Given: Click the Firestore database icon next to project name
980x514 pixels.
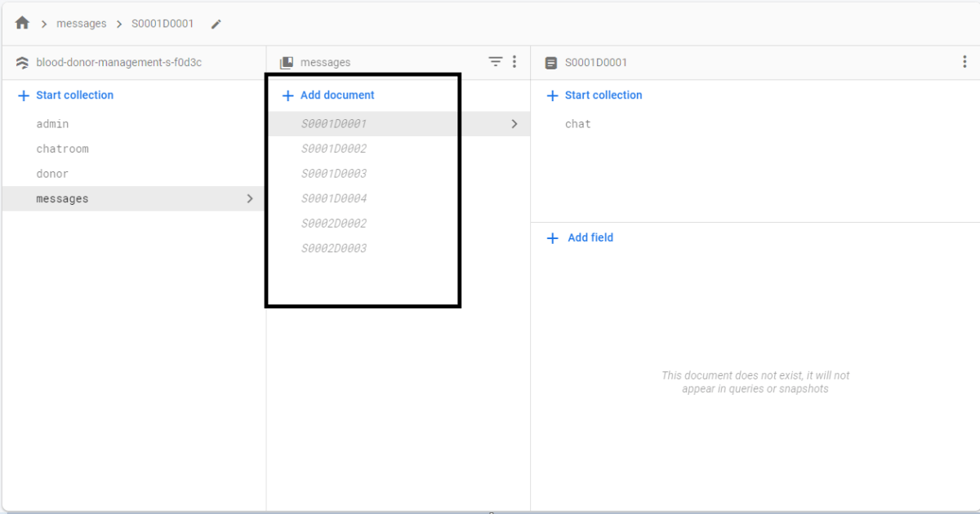Looking at the screenshot, I should point(22,62).
